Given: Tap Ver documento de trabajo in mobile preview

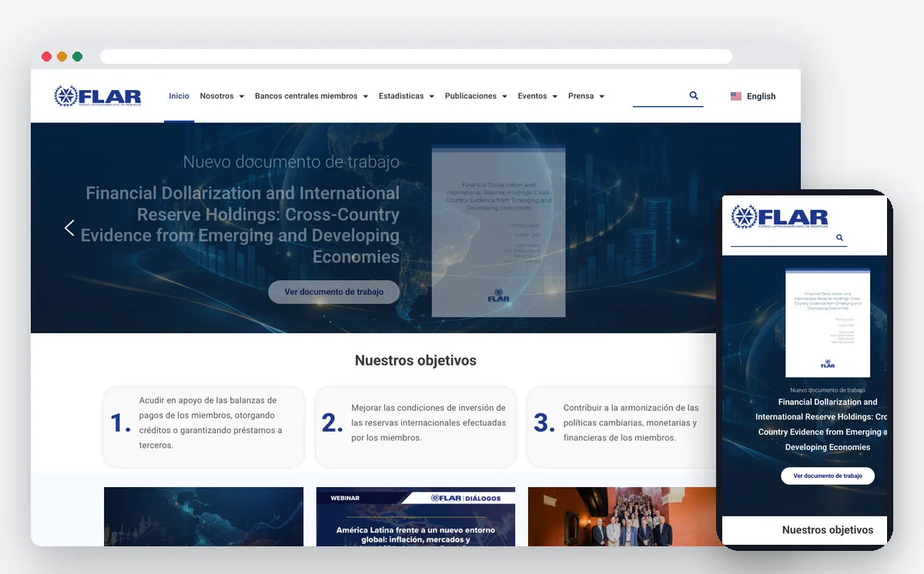Looking at the screenshot, I should (x=828, y=476).
